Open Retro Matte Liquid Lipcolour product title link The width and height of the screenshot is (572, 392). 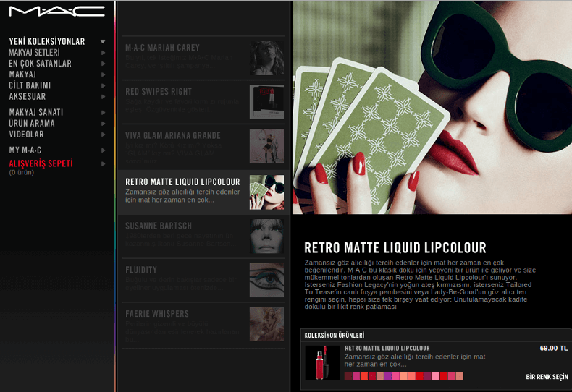point(387,348)
